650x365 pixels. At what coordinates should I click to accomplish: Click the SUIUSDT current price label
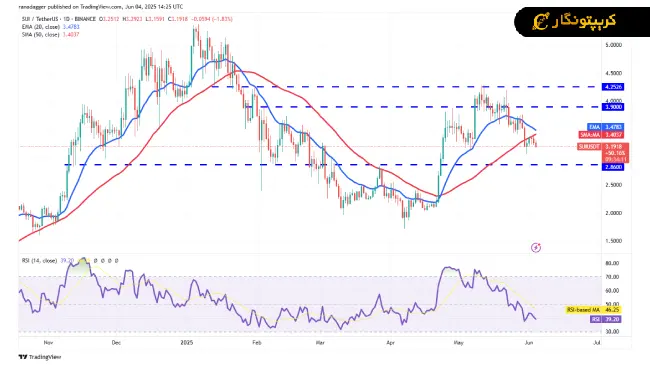pyautogui.click(x=603, y=153)
